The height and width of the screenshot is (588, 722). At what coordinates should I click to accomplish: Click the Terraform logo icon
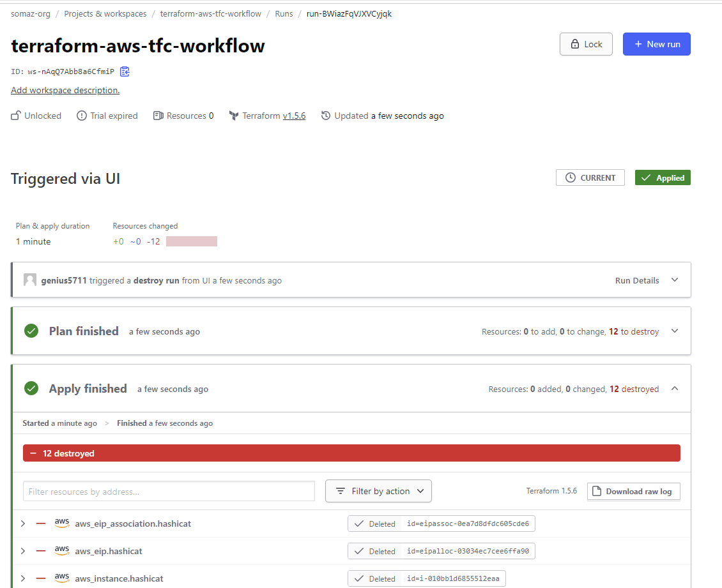coord(234,116)
